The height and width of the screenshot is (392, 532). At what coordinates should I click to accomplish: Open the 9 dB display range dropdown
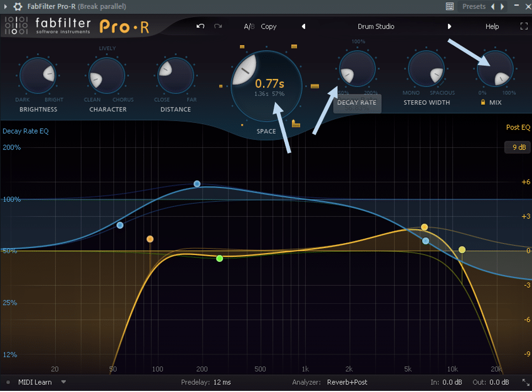[518, 147]
